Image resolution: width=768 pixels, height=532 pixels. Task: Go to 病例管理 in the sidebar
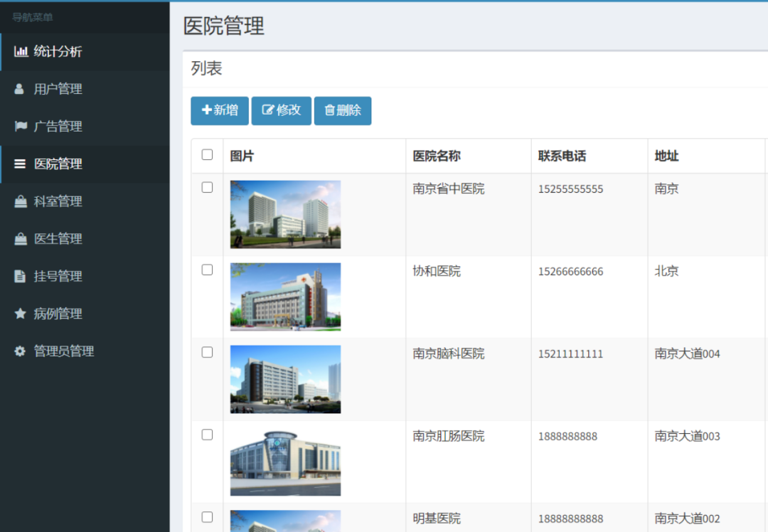coord(85,314)
